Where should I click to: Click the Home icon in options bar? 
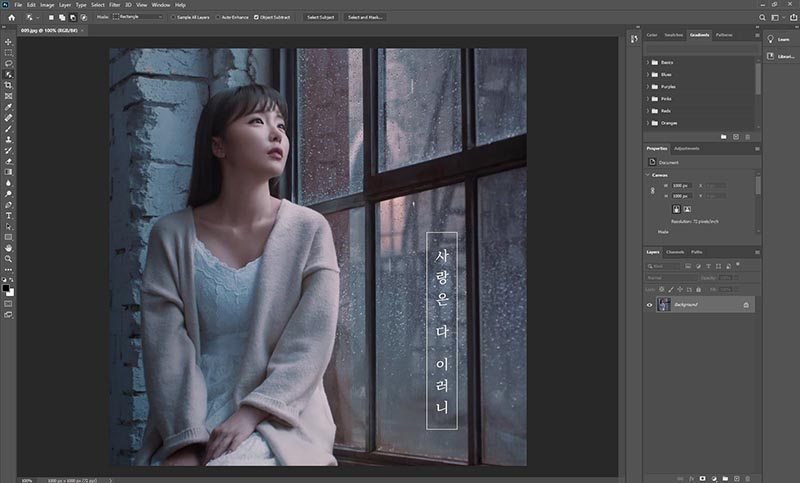pyautogui.click(x=11, y=17)
